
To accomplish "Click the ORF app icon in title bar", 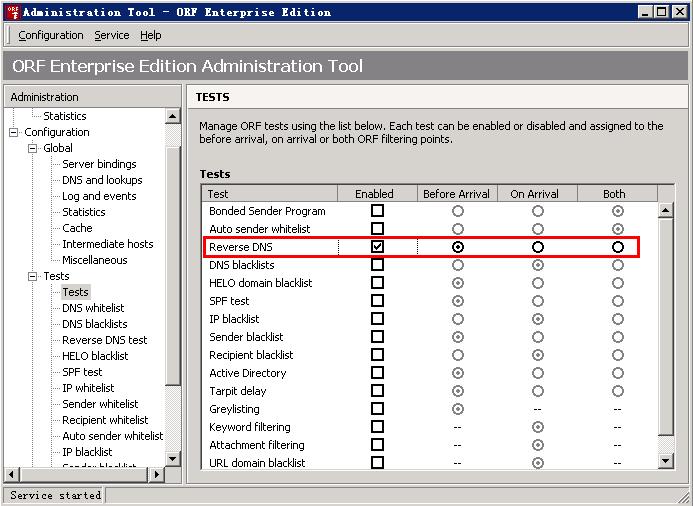I will click(x=11, y=12).
